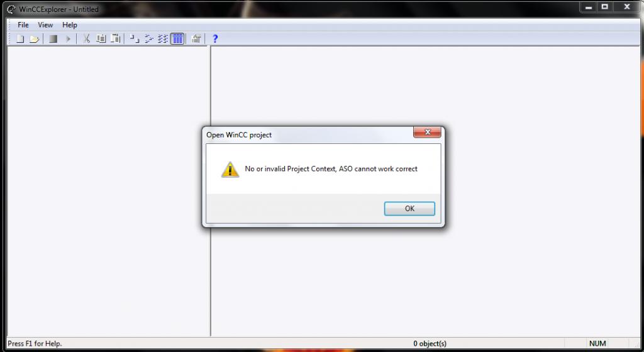Click the Activate runtime play icon
This screenshot has width=644, height=352.
pos(68,39)
